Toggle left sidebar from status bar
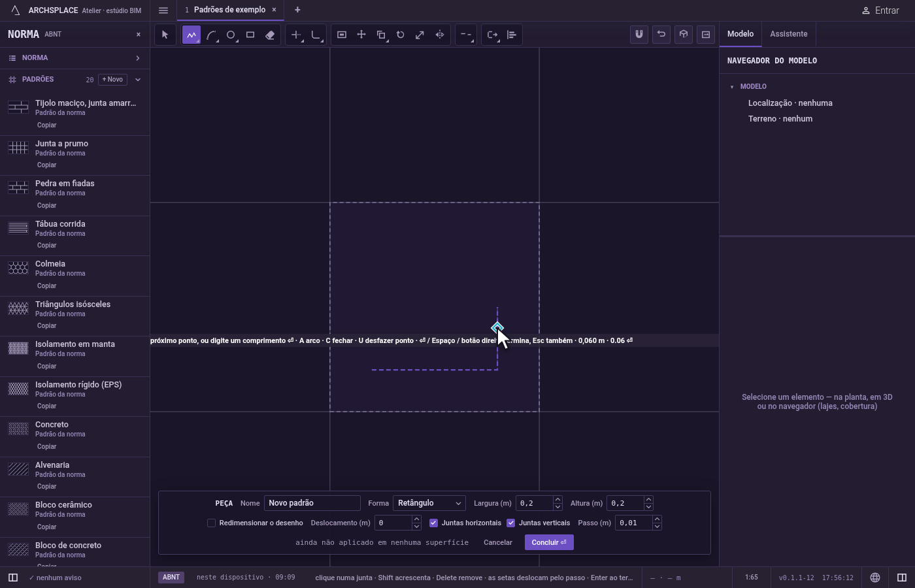 tap(12, 578)
